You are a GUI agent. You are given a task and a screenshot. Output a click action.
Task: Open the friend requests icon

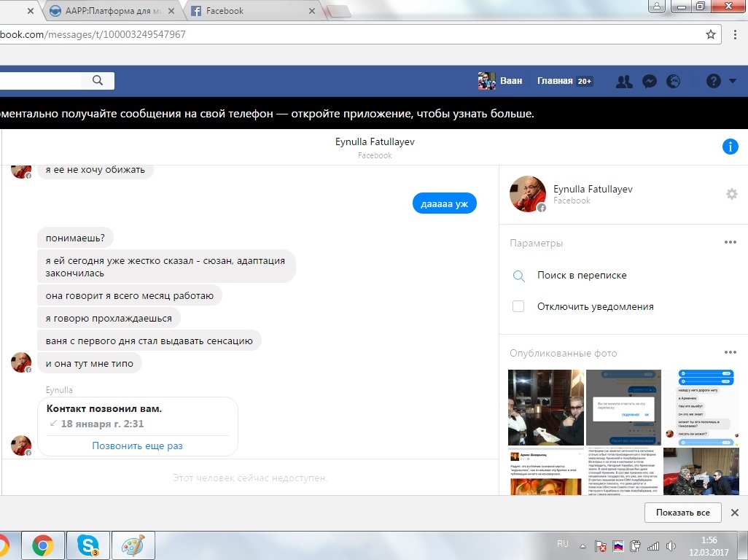[624, 82]
